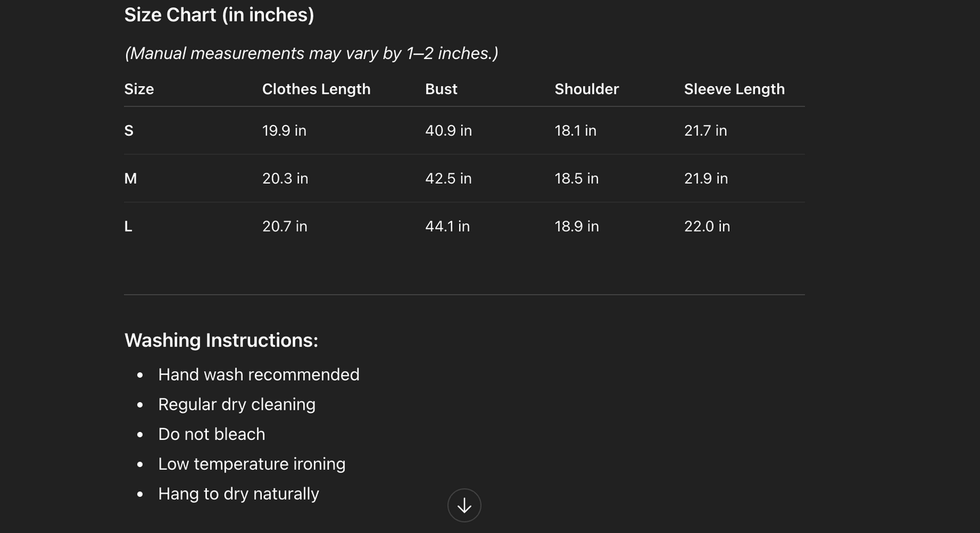Viewport: 980px width, 533px height.
Task: Select the 22.0 in sleeve length cell
Action: [707, 226]
